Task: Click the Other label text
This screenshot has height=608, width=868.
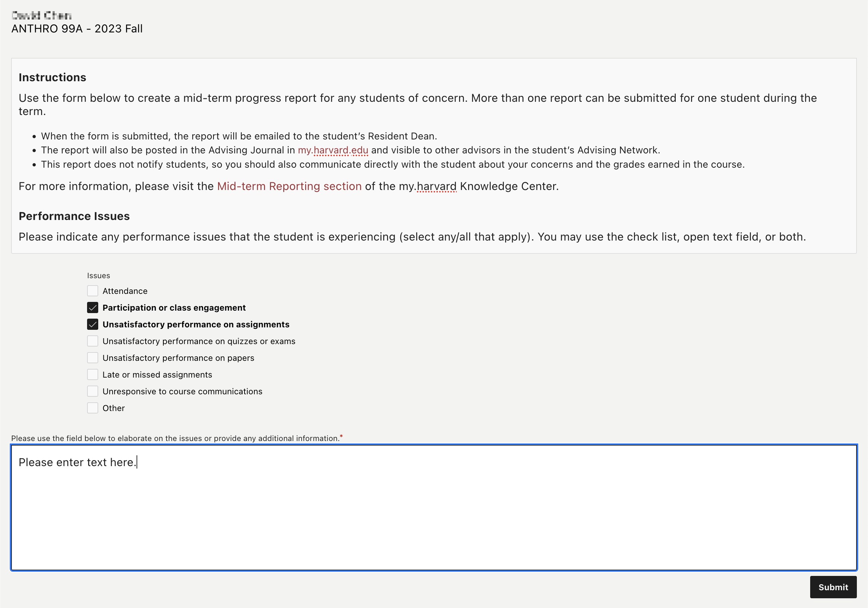Action: [x=114, y=408]
